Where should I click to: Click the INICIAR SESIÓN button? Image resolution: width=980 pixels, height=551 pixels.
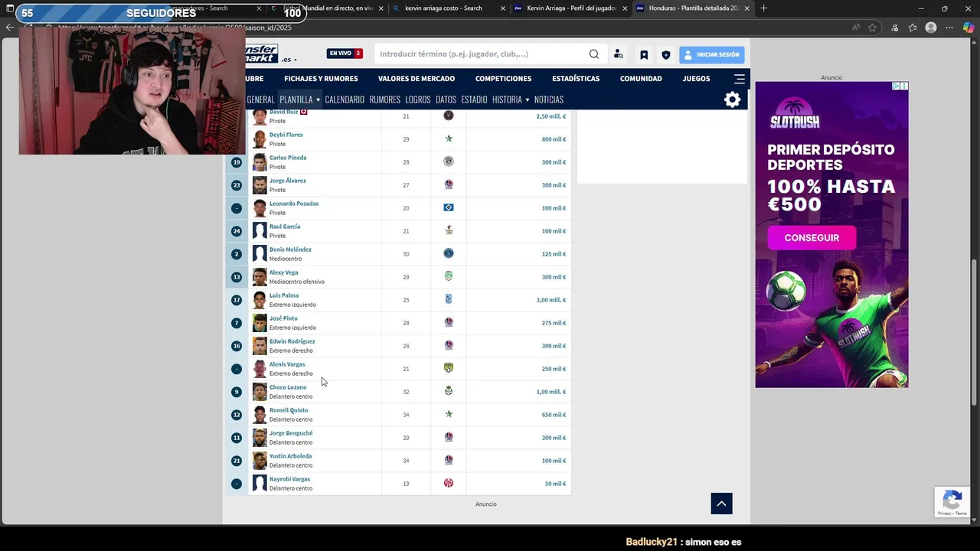(x=712, y=55)
